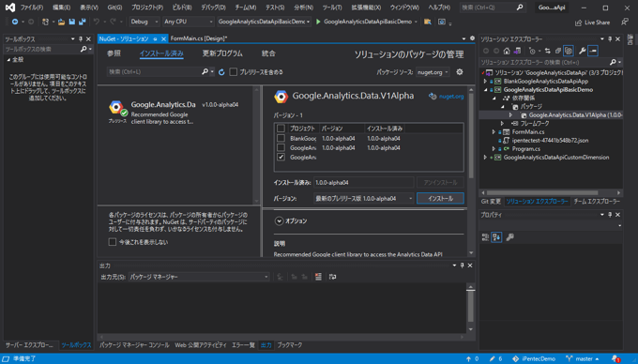Click the NuGet refresh icon
This screenshot has width=638, height=364.
pos(221,72)
